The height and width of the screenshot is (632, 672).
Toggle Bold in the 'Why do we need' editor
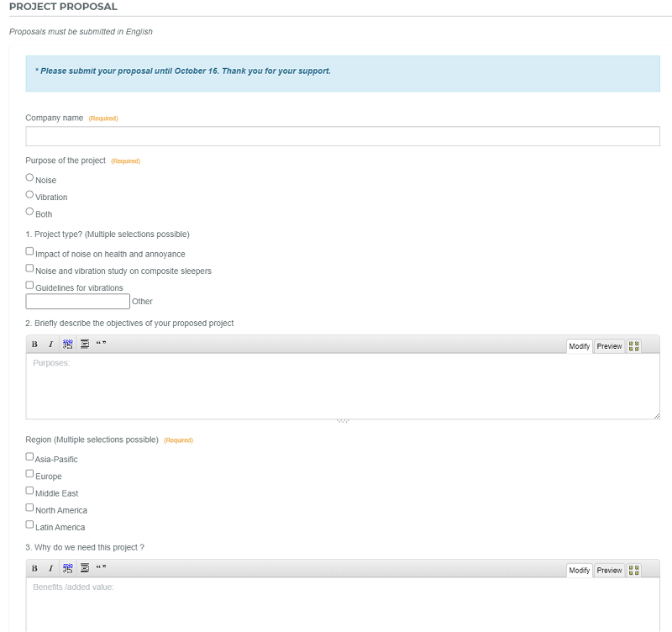(x=34, y=569)
